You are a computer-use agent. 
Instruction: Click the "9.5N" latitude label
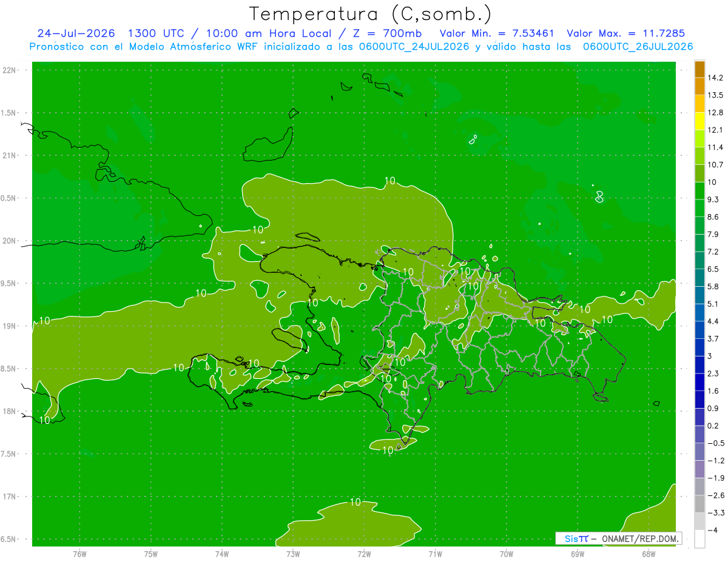8,284
